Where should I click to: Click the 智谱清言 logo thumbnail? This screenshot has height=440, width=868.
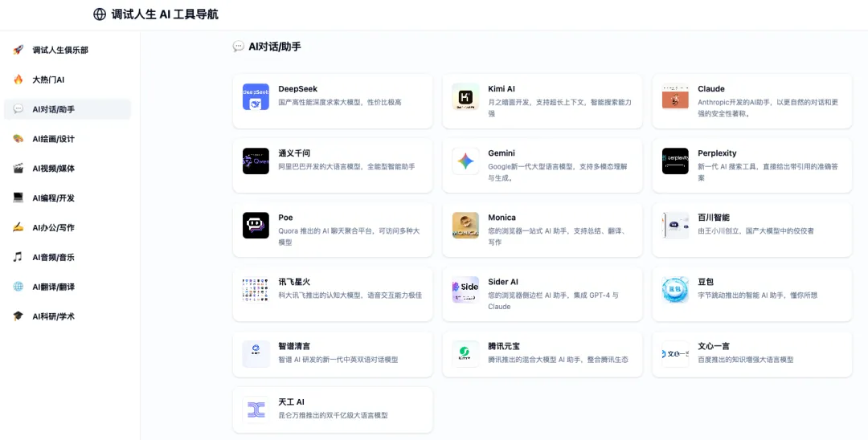coord(256,354)
